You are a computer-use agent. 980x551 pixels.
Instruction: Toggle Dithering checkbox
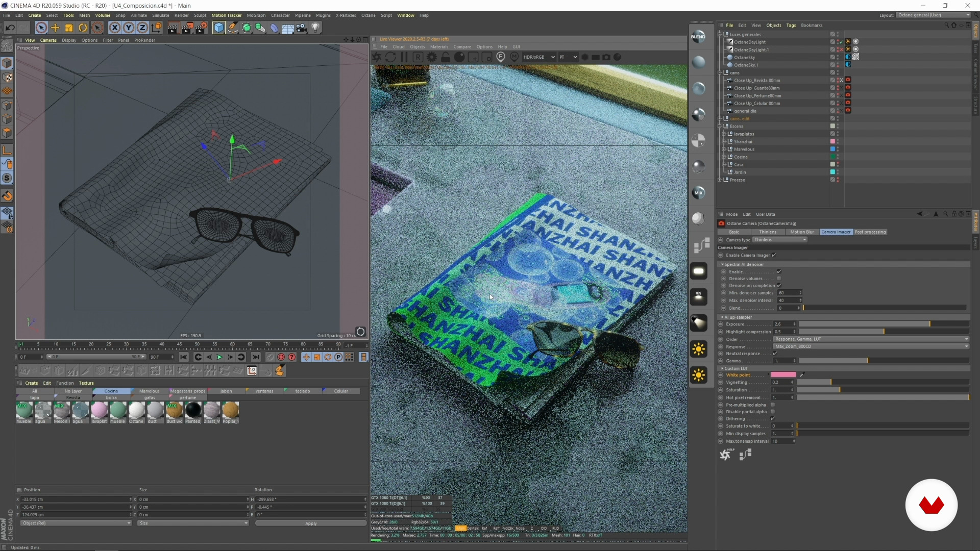pos(772,418)
